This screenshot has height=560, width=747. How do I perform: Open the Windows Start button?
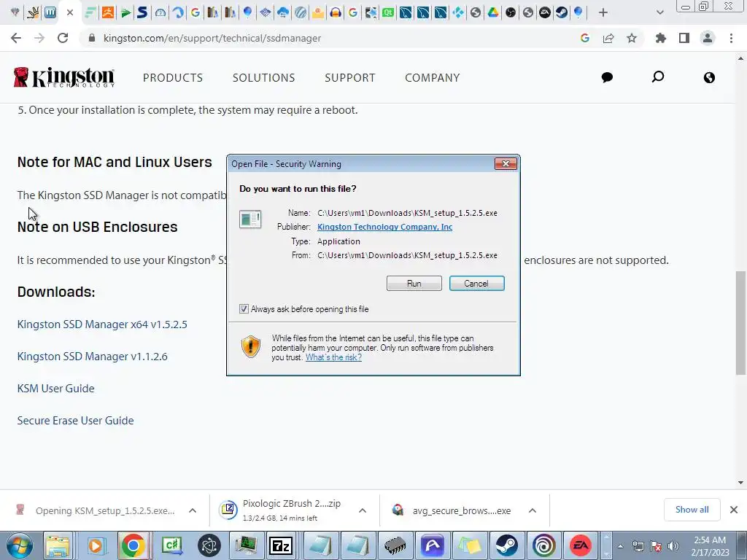point(19,545)
